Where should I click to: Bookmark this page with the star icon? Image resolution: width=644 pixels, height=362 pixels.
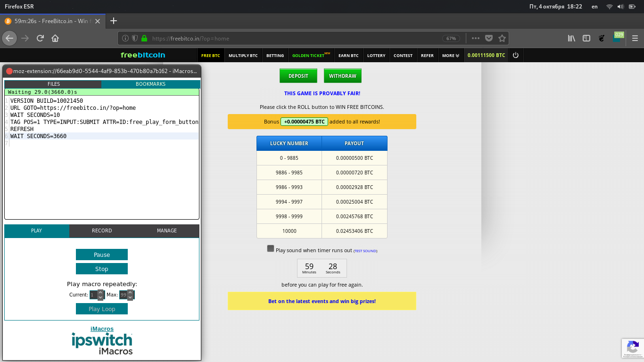pyautogui.click(x=502, y=38)
